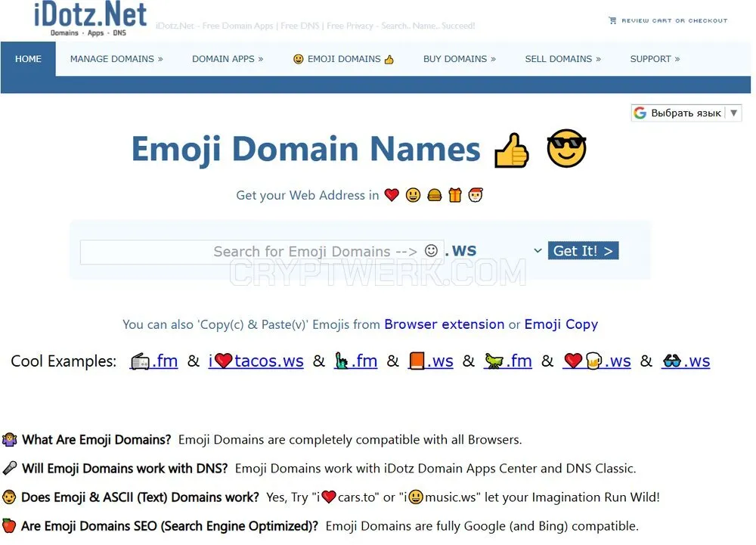756x545 pixels.
Task: Open the dinosaur .fm example link
Action: tap(508, 361)
